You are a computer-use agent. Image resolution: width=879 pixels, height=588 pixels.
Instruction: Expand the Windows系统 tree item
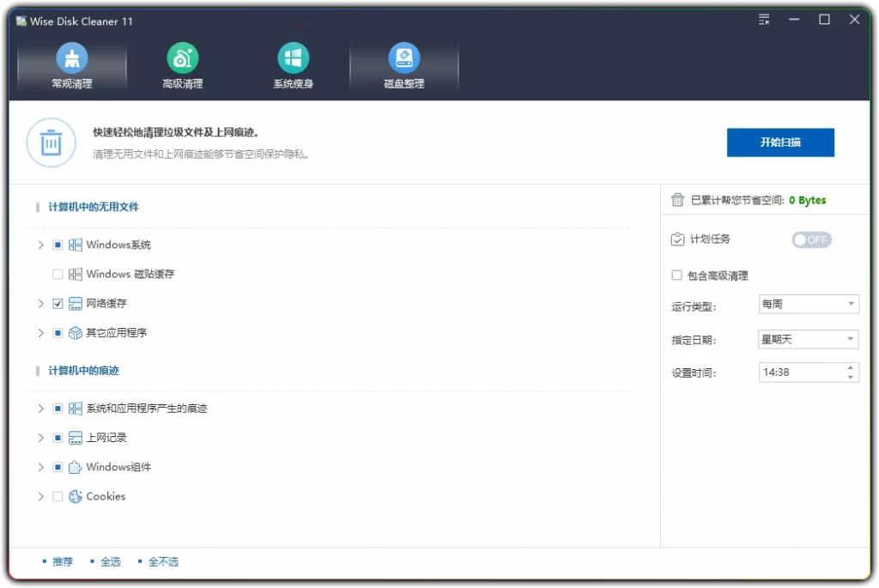39,245
